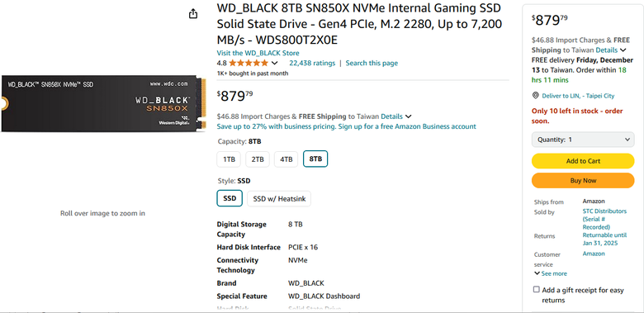The image size is (644, 313).
Task: Select the 1TB capacity option
Action: [x=229, y=159]
